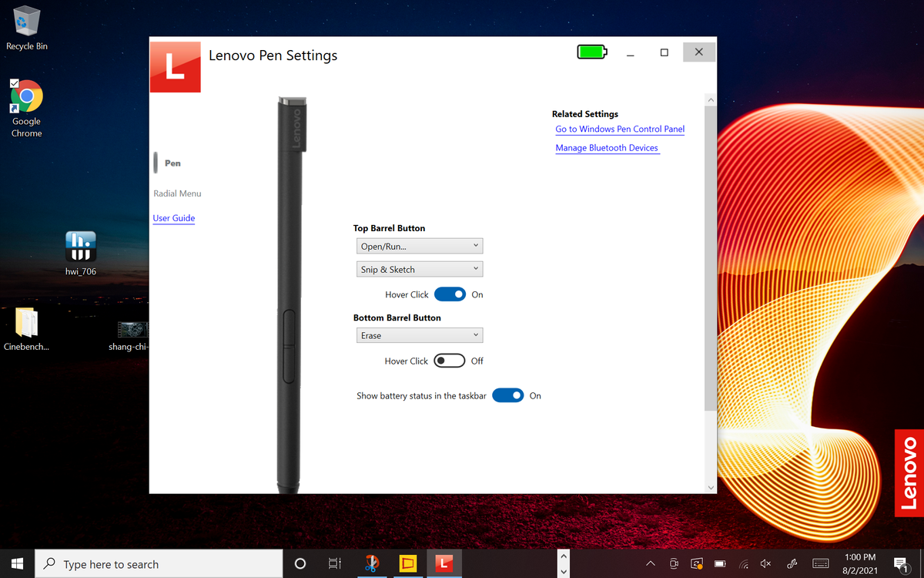Open the Cinebench folder on desktop
Image resolution: width=924 pixels, height=578 pixels.
[x=26, y=329]
